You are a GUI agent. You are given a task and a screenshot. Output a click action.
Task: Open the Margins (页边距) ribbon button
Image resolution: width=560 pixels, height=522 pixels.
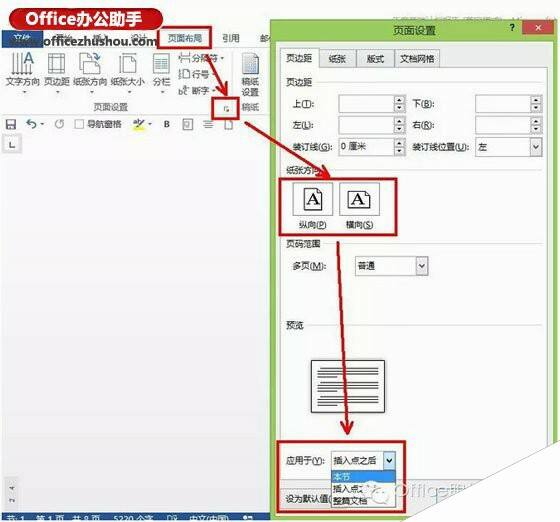pos(56,72)
